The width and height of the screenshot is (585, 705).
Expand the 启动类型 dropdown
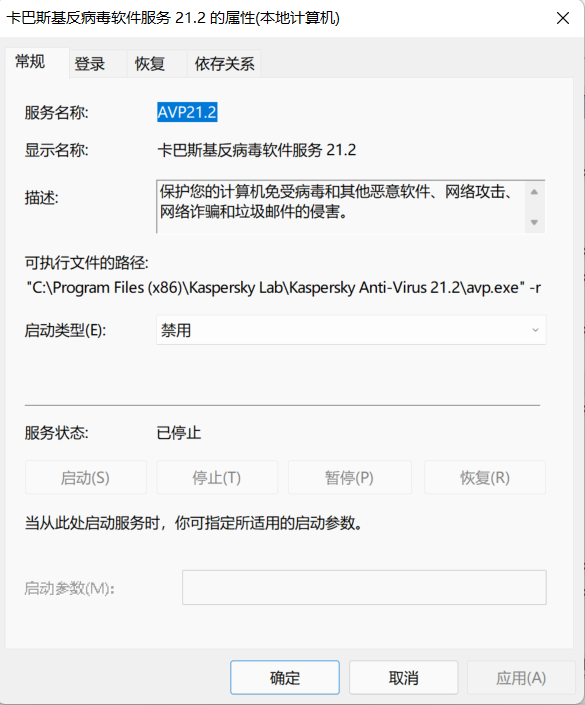pyautogui.click(x=351, y=330)
